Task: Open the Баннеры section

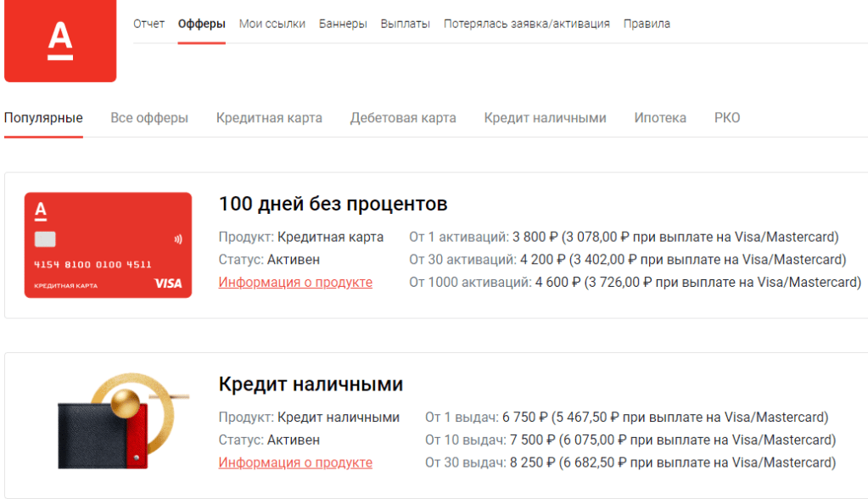Action: coord(343,24)
